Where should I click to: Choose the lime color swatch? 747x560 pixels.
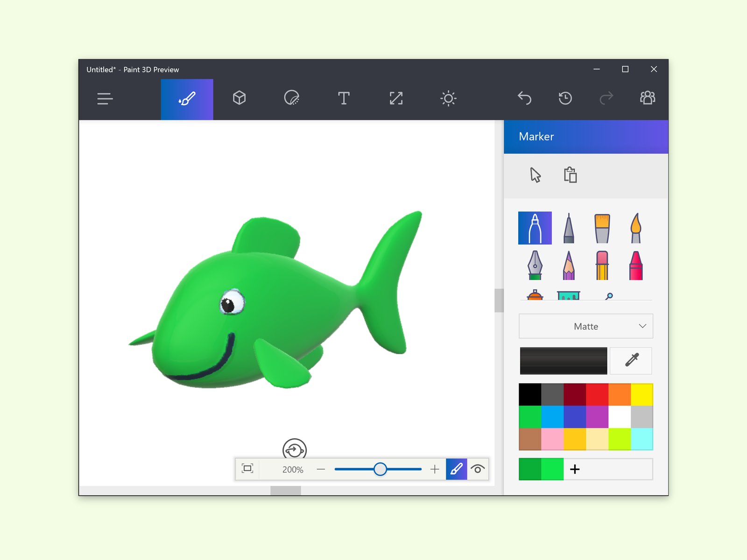(620, 439)
